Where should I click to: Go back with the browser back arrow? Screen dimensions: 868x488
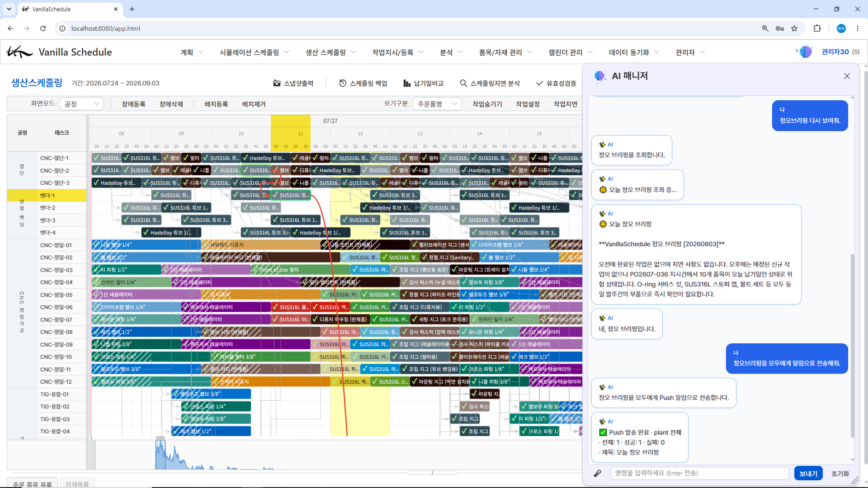click(10, 28)
